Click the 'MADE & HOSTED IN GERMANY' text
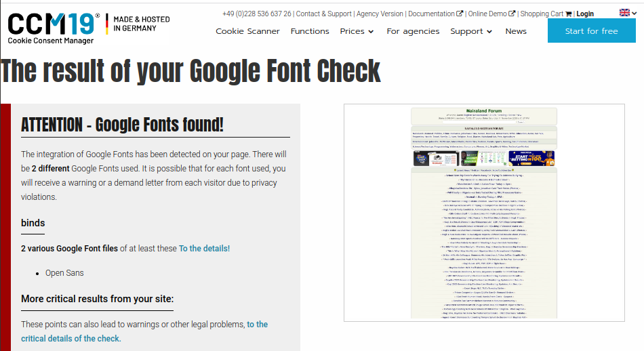Viewport: 644px width, 351px height. [141, 24]
